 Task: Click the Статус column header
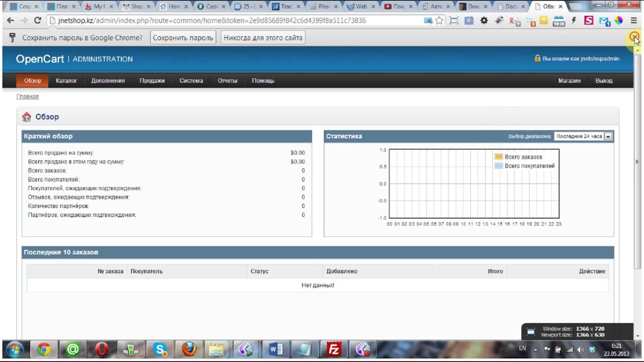click(x=260, y=271)
